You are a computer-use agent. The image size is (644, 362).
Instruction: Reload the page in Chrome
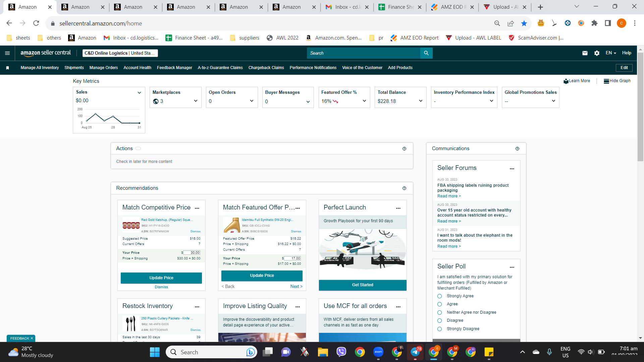[36, 23]
